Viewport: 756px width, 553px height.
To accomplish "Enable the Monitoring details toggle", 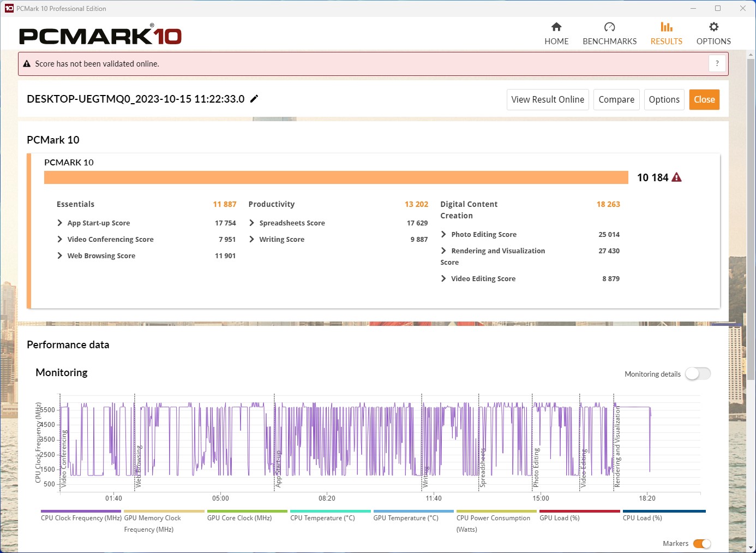I will [x=698, y=374].
